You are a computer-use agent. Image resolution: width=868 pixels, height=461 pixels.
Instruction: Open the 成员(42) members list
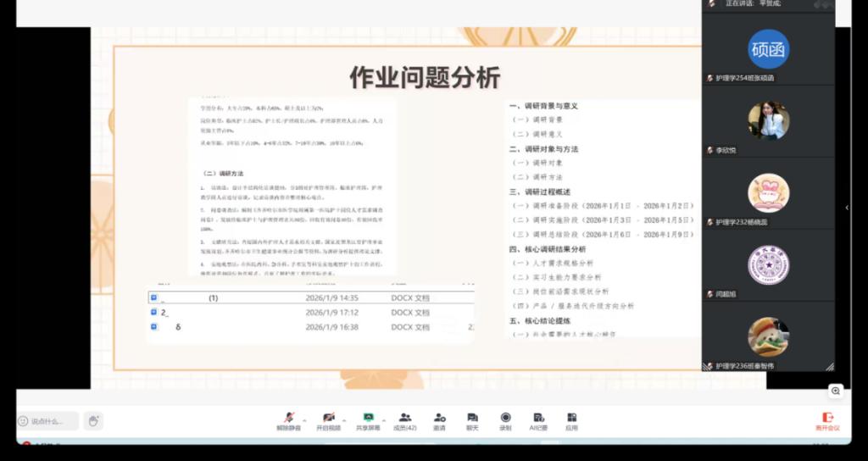(404, 419)
